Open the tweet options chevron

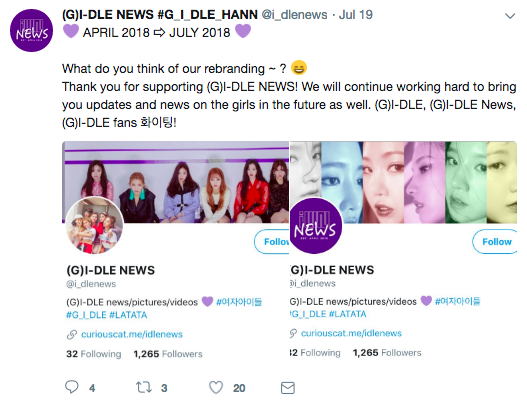coord(510,16)
